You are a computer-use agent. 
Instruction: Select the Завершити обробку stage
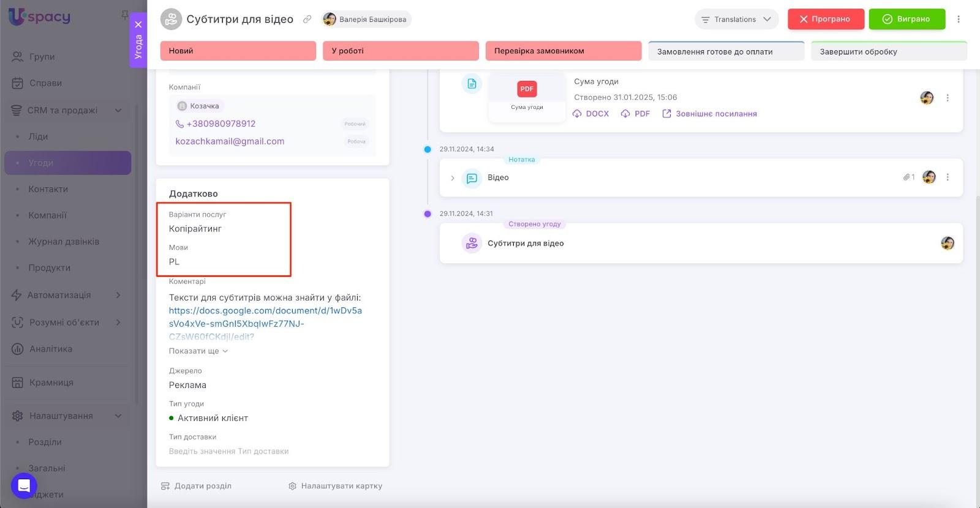(x=889, y=51)
